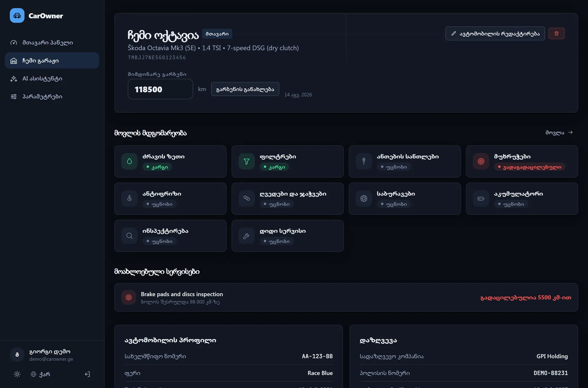Screen dimensions: 588x388
Task: Click the CarOwner logo icon
Action: (x=17, y=16)
